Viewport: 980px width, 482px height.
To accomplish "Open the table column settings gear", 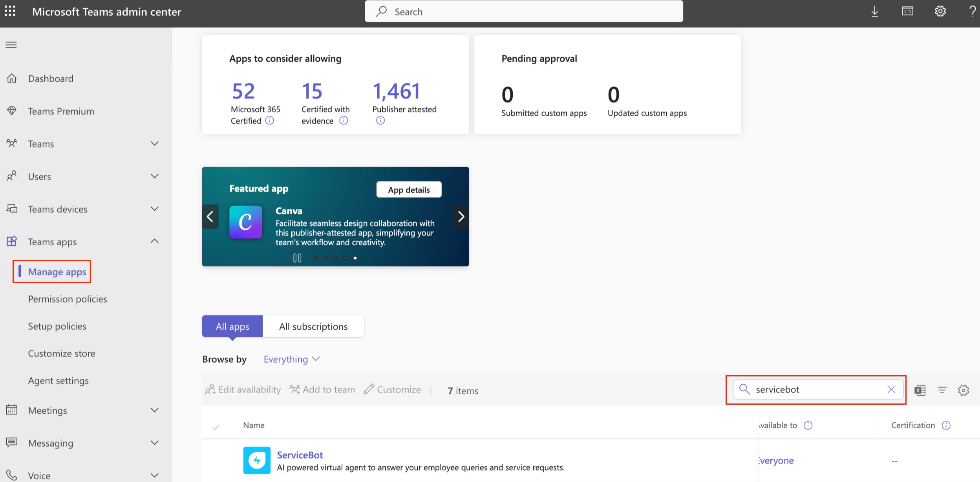I will pos(963,390).
